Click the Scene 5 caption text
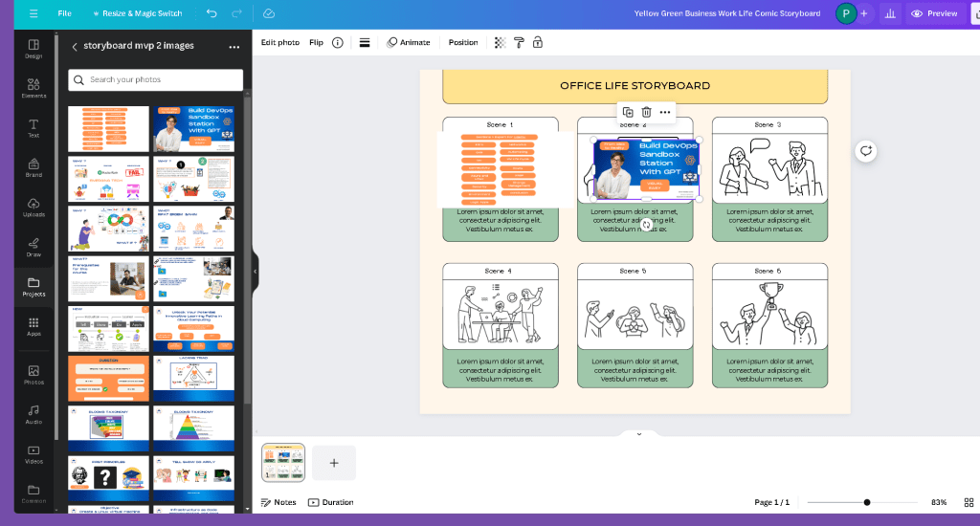Image resolution: width=980 pixels, height=526 pixels. 635,370
